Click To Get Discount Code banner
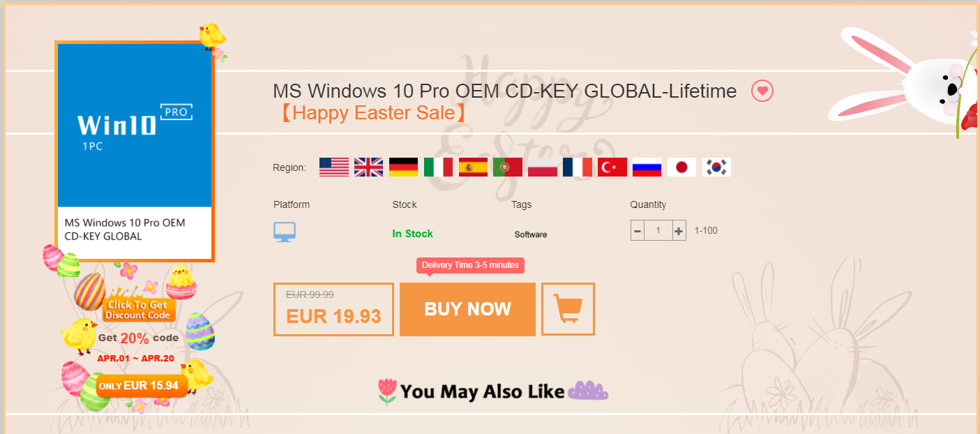This screenshot has width=980, height=434. 137,310
